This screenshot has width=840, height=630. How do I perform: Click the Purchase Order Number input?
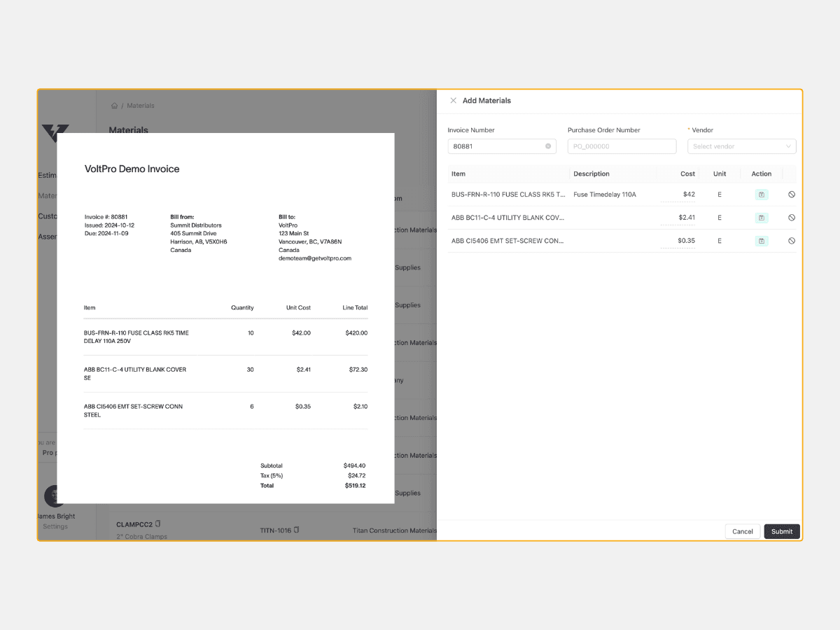pos(622,146)
